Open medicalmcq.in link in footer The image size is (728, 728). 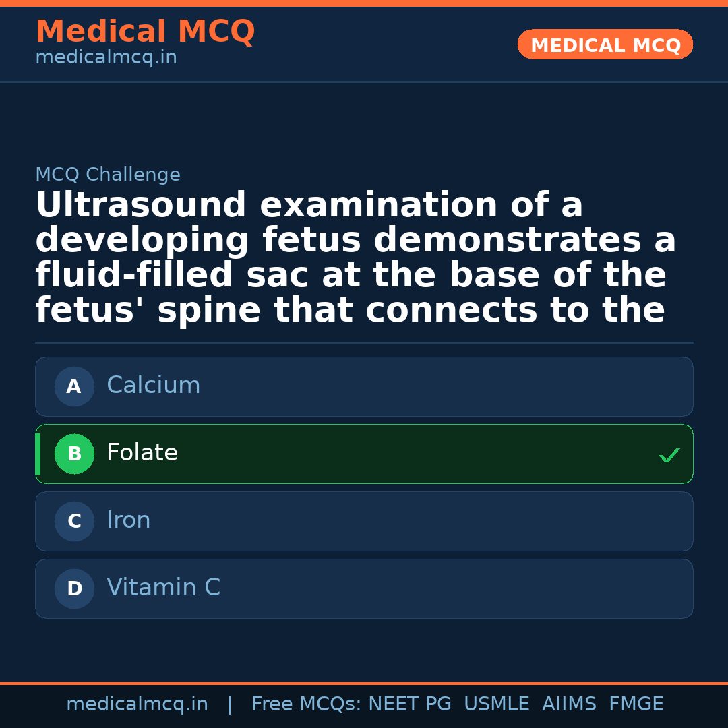[x=137, y=704]
